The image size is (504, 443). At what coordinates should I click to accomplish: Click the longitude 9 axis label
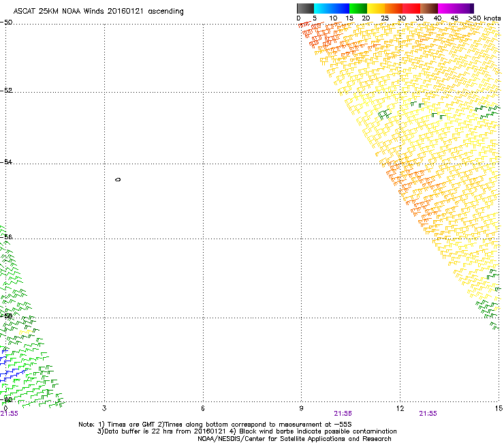tap(301, 408)
